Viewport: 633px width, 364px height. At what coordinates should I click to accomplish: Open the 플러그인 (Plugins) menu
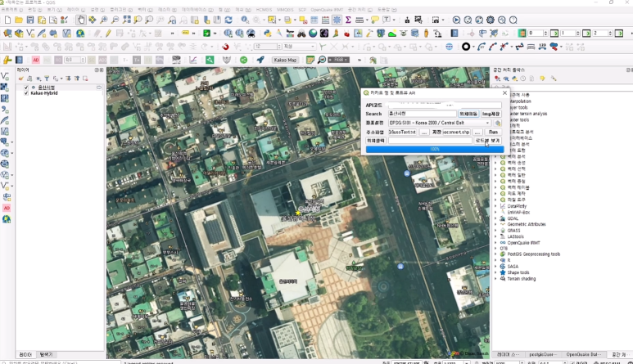point(120,9)
